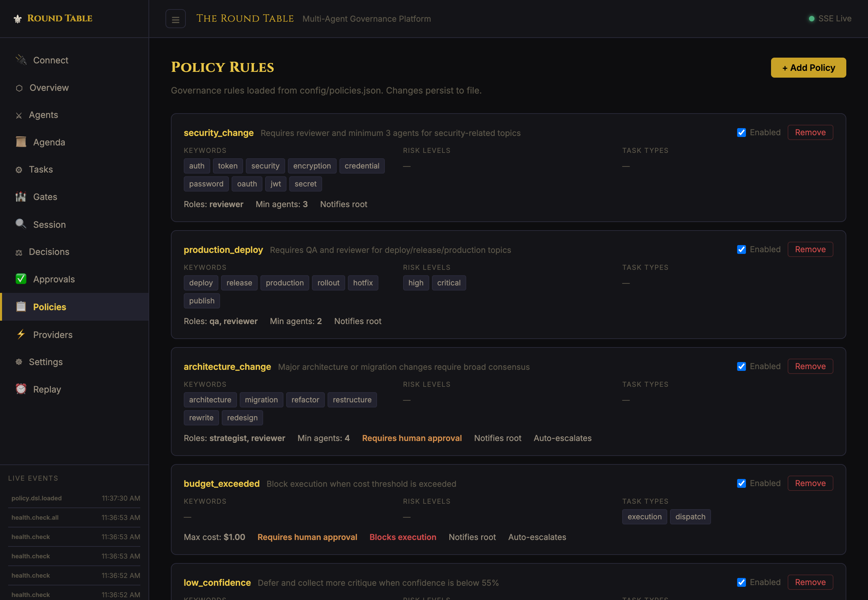Go to the Overview section
The height and width of the screenshot is (600, 868).
pyautogui.click(x=75, y=88)
